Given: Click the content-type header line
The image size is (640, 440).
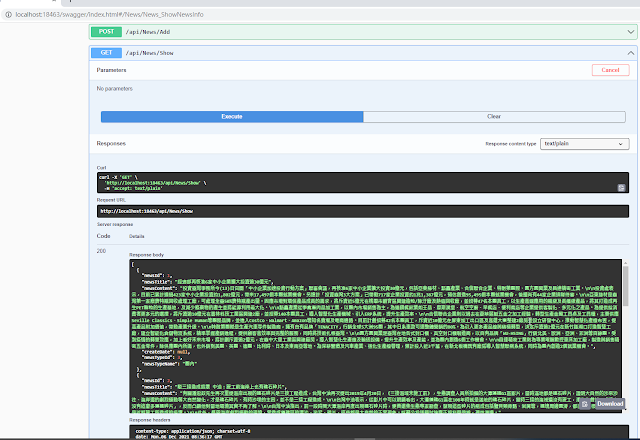Looking at the screenshot, I should tap(193, 431).
